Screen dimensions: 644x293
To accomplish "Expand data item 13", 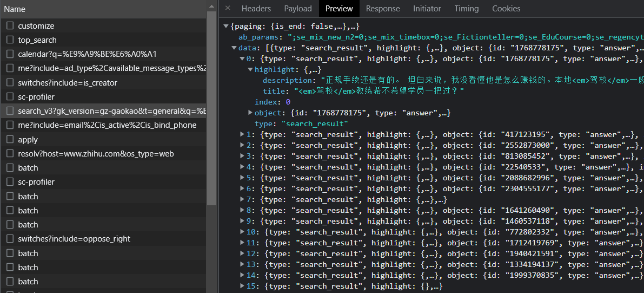I will point(242,264).
